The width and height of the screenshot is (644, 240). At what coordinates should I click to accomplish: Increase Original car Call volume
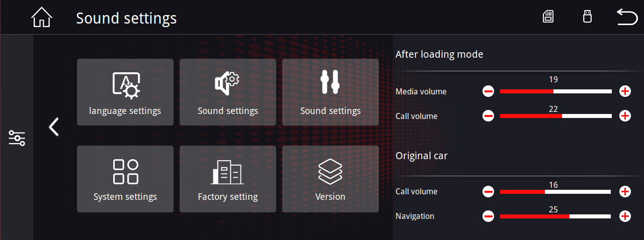pyautogui.click(x=625, y=191)
